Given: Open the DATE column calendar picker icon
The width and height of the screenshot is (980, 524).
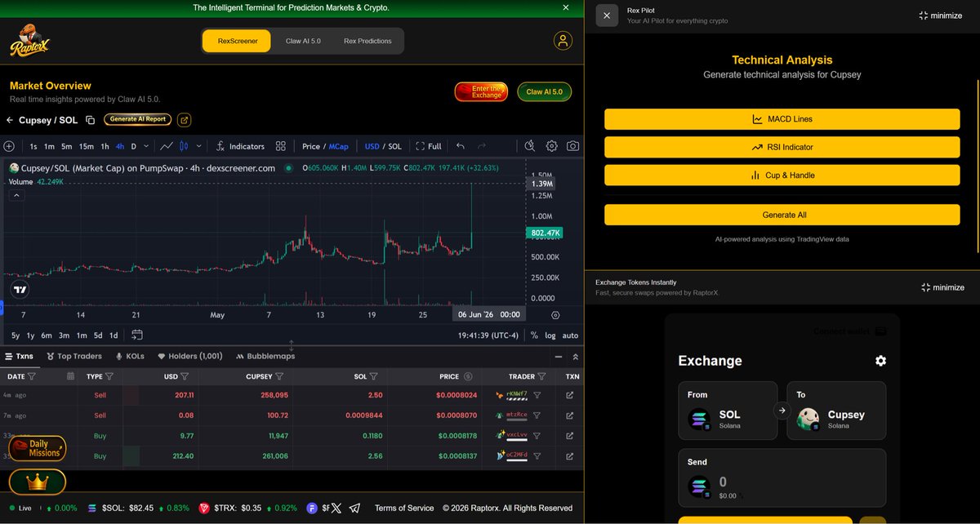Looking at the screenshot, I should pos(70,376).
